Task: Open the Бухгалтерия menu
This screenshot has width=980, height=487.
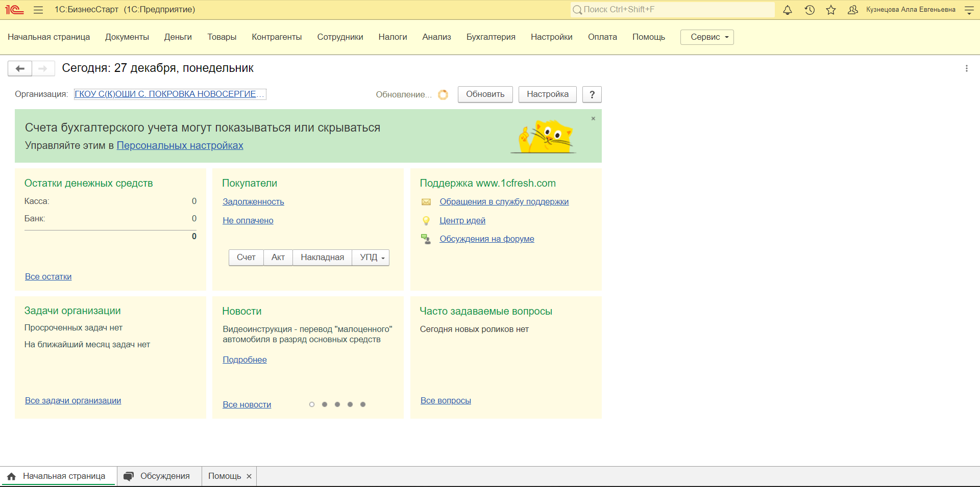Action: pos(491,37)
